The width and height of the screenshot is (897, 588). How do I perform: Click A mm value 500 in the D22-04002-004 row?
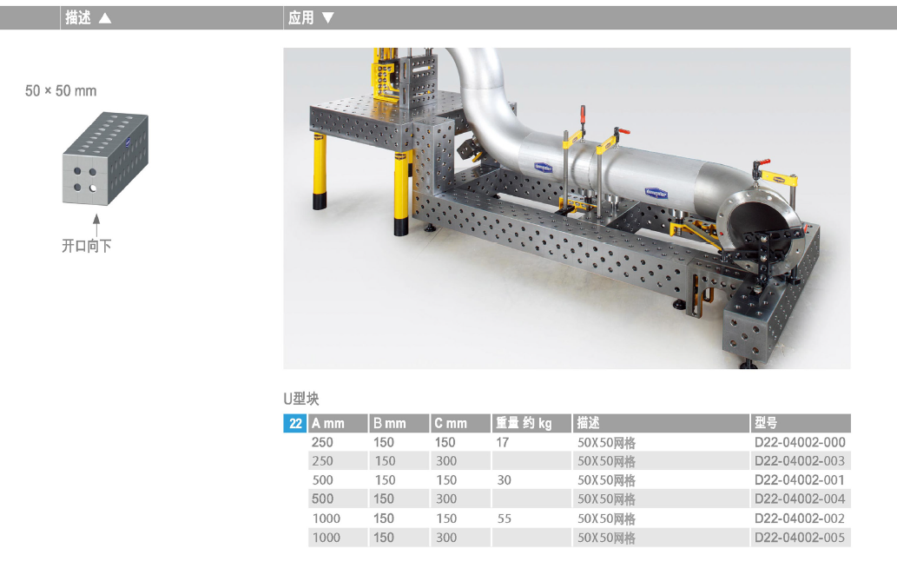point(323,499)
